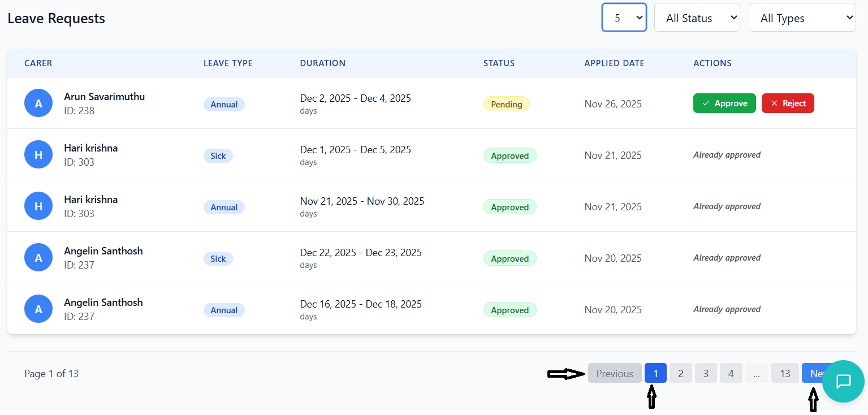Go to page 2 of results
This screenshot has height=415, width=868.
pos(681,373)
